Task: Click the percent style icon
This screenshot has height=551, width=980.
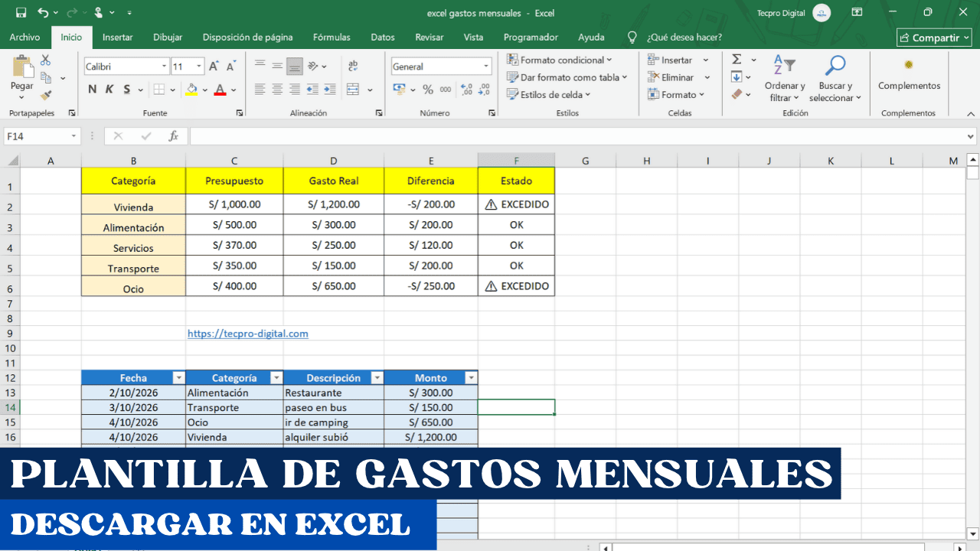Action: click(x=428, y=90)
